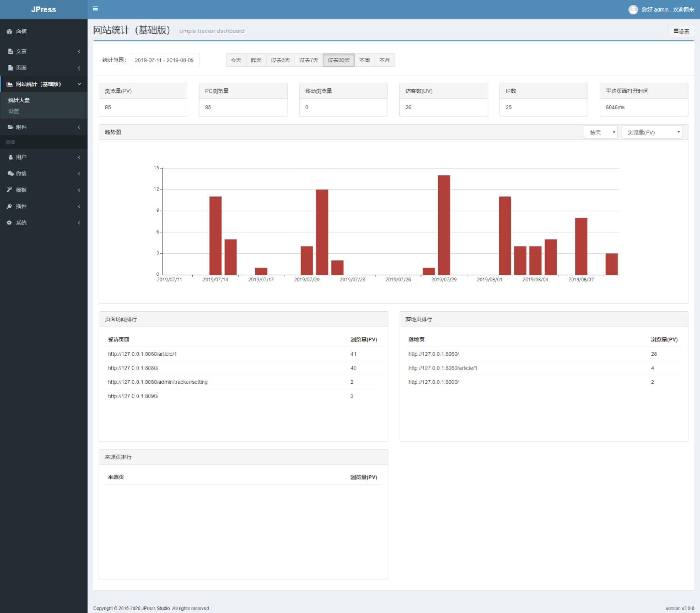Select the 过去3天 range tab
Screen dimensions: 700x613
point(280,60)
